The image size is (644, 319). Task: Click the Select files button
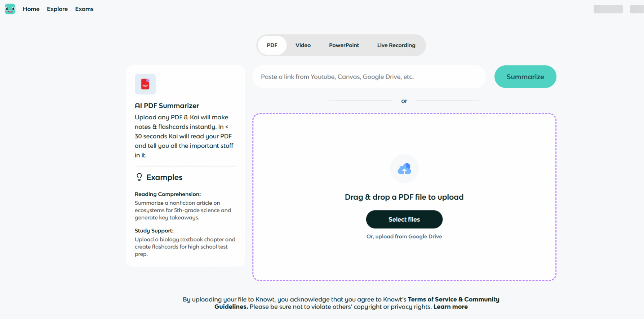click(404, 219)
